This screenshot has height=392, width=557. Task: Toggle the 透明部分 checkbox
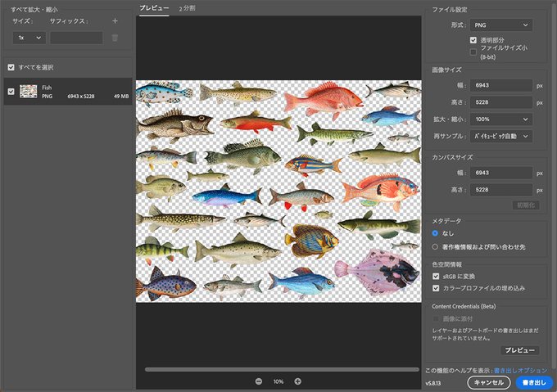[x=473, y=40]
